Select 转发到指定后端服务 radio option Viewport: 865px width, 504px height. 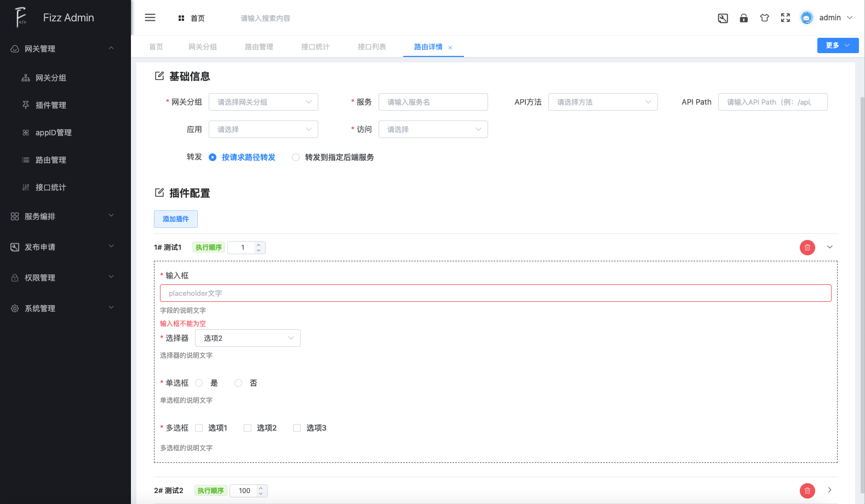(296, 157)
